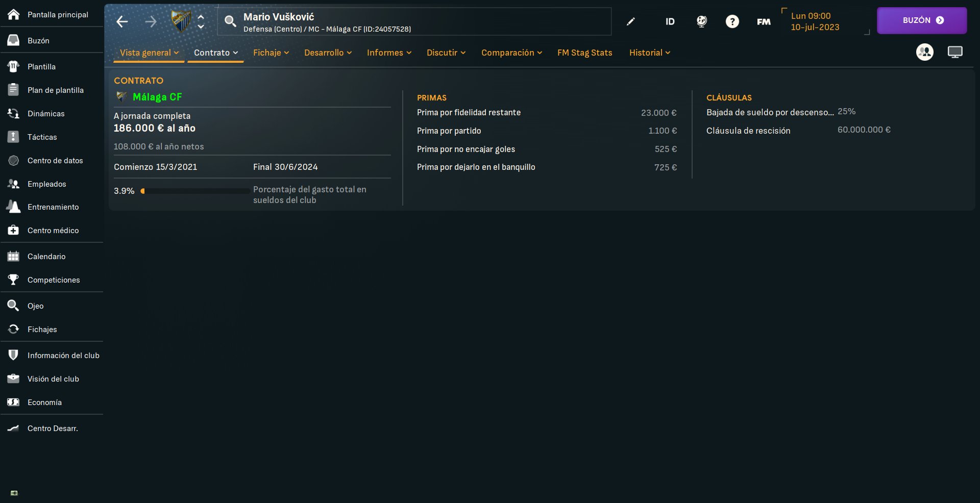Open the Centro de datos icon
The height and width of the screenshot is (503, 980).
[x=14, y=160]
